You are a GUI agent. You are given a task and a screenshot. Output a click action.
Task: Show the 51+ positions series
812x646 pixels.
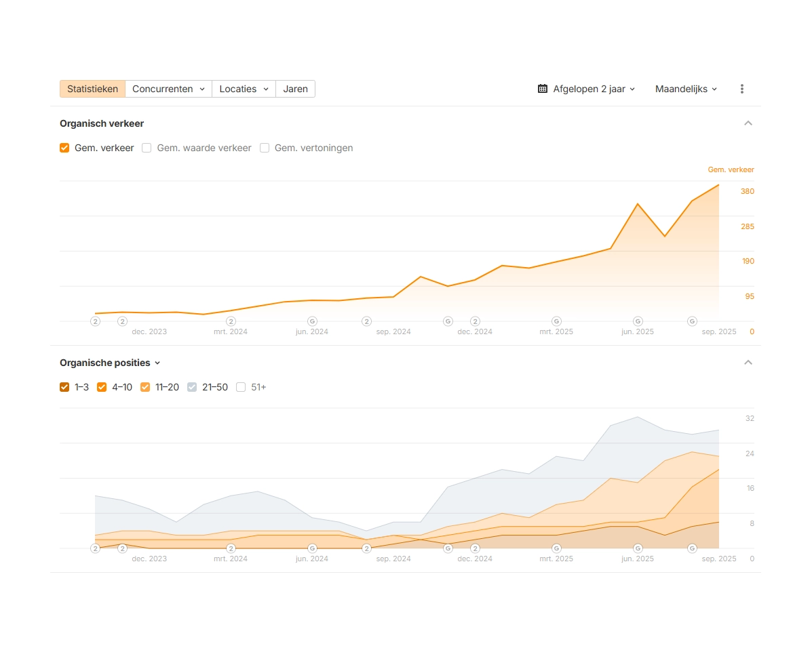241,387
